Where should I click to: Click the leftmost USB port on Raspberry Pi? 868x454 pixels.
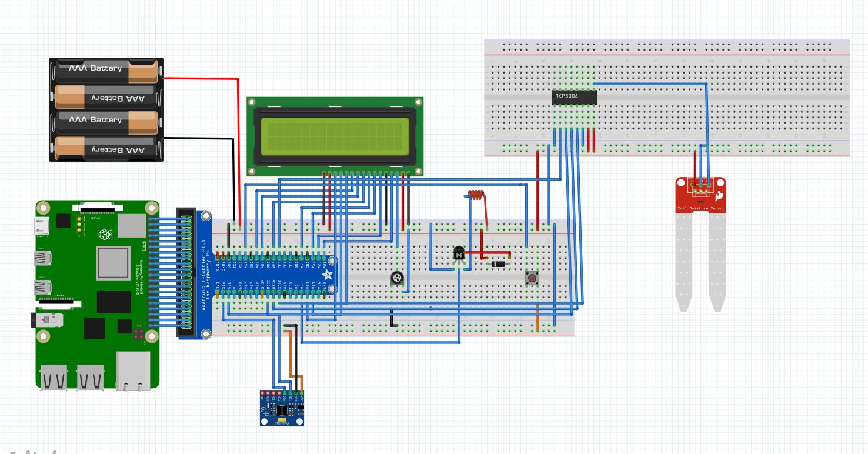point(54,376)
